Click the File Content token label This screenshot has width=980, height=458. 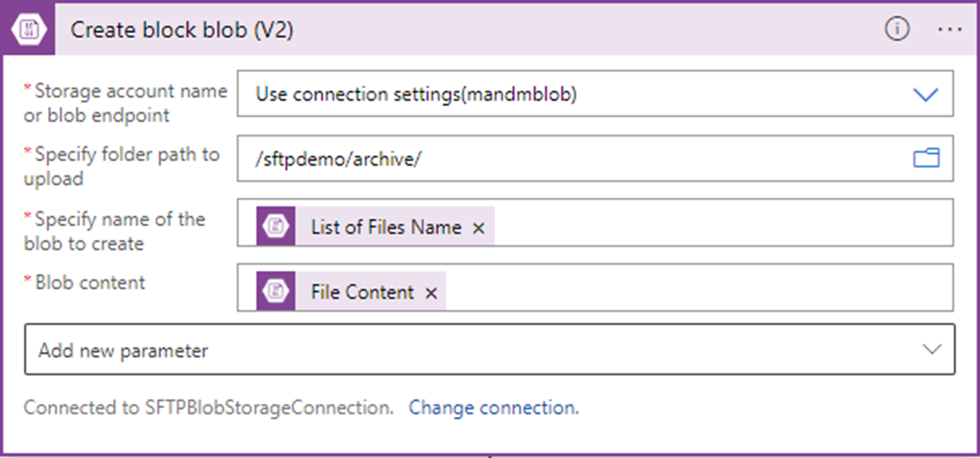363,291
